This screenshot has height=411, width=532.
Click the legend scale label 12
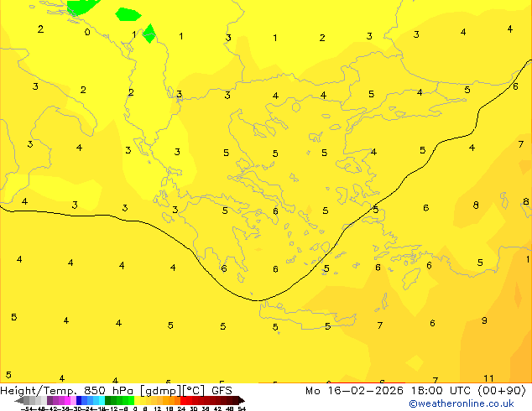[157, 408]
